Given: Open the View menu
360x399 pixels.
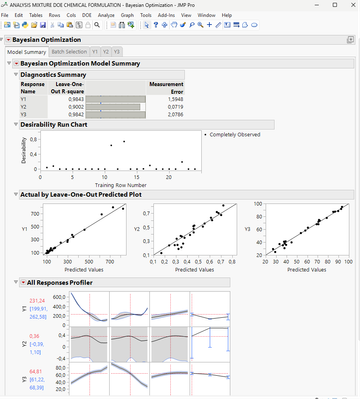Looking at the screenshot, I should 186,15.
